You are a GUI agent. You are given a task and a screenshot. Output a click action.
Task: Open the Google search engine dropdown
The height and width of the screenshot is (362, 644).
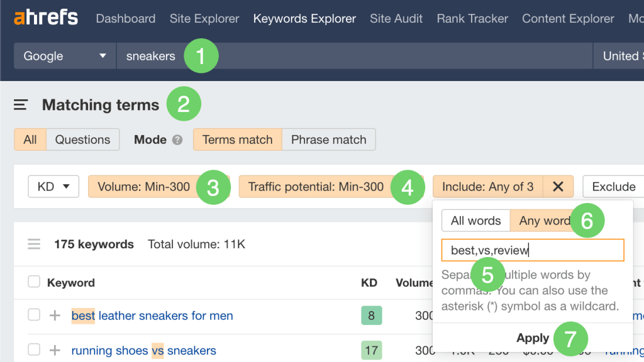(x=63, y=56)
